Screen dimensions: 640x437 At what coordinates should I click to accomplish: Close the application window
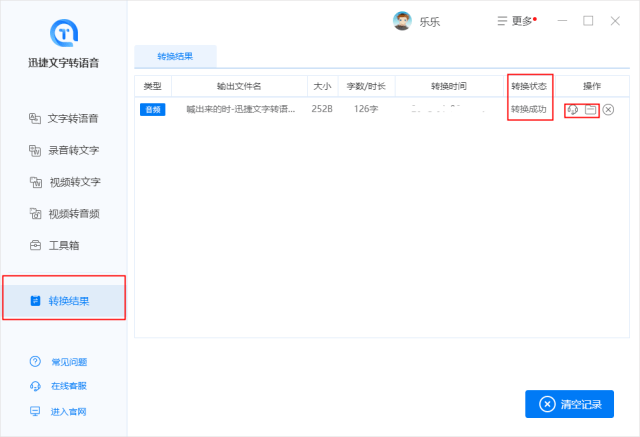coord(615,21)
